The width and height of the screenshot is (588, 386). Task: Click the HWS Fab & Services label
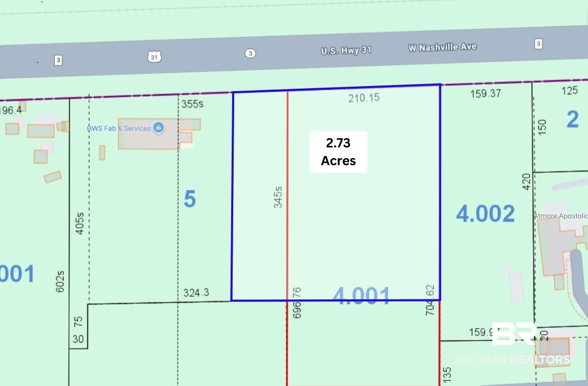tap(119, 129)
